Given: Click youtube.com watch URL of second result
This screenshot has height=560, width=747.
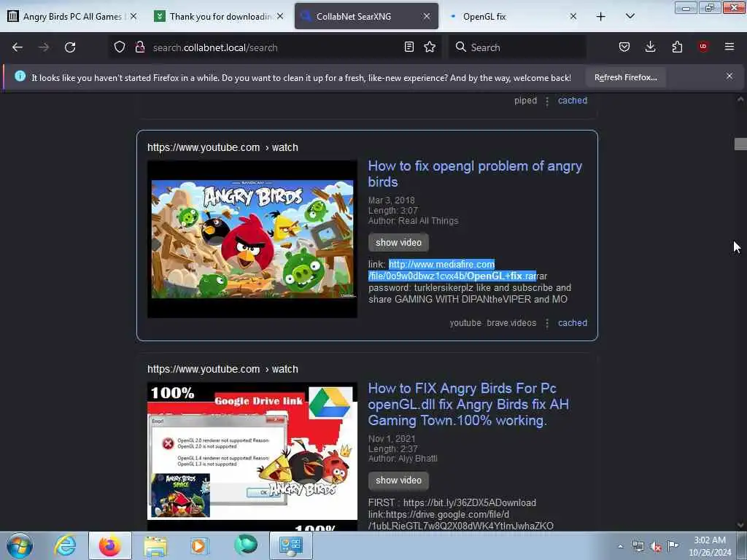Looking at the screenshot, I should click(222, 369).
